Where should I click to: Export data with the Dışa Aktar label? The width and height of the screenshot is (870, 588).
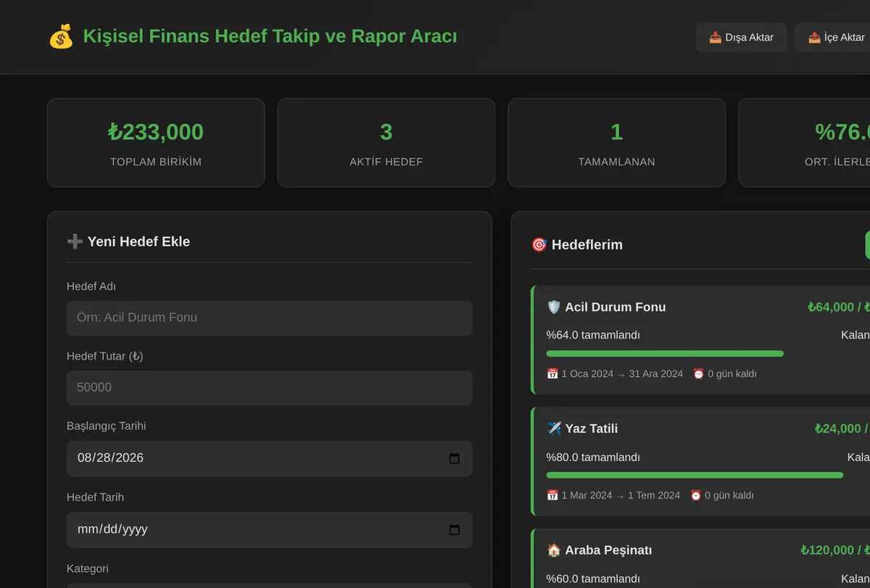coord(750,38)
